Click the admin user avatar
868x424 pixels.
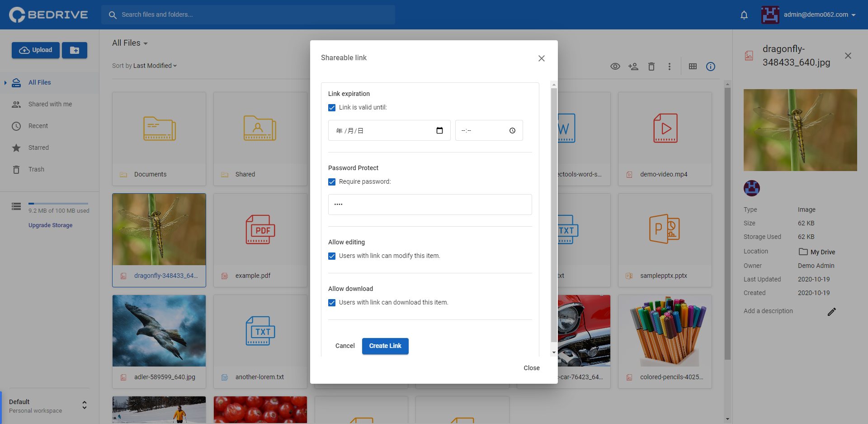[770, 15]
